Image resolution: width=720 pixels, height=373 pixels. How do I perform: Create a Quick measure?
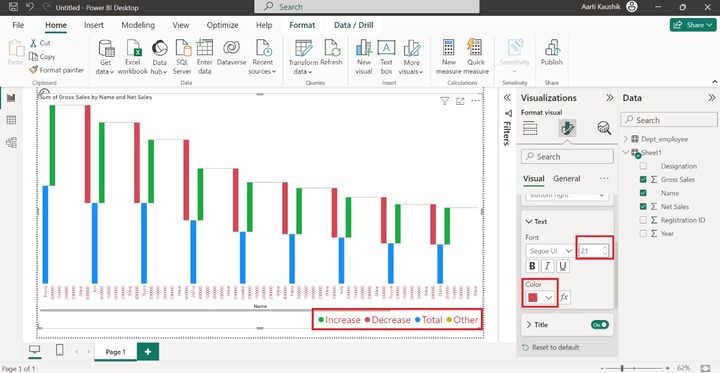tap(476, 57)
